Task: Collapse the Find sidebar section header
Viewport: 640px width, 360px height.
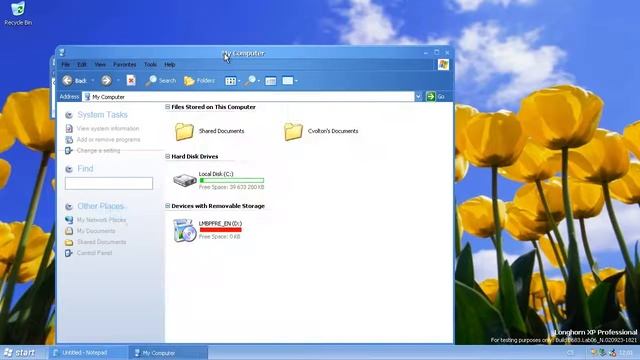Action: click(69, 169)
